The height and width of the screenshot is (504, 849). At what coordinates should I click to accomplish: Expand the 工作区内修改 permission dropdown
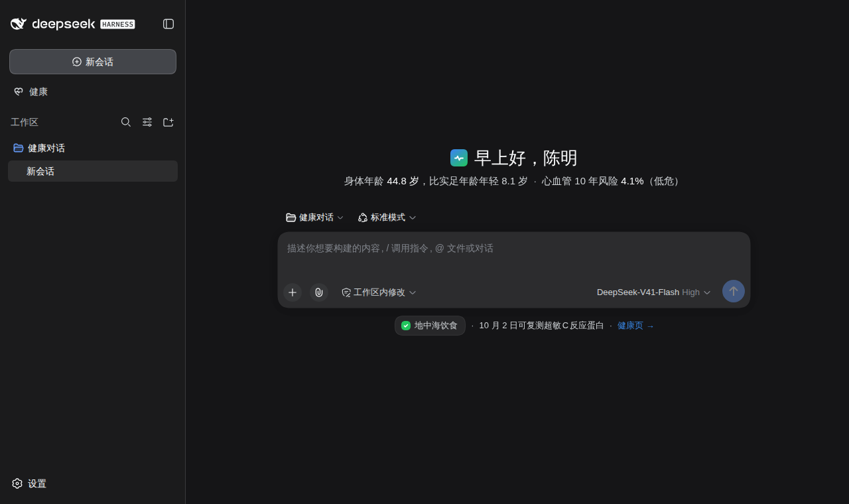click(379, 292)
